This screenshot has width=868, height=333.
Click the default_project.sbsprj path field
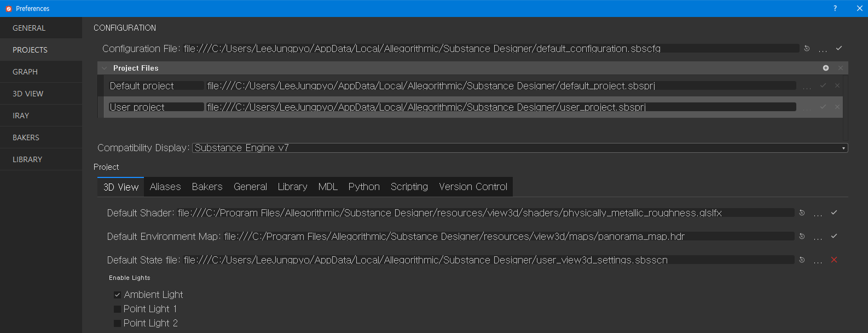(x=501, y=85)
